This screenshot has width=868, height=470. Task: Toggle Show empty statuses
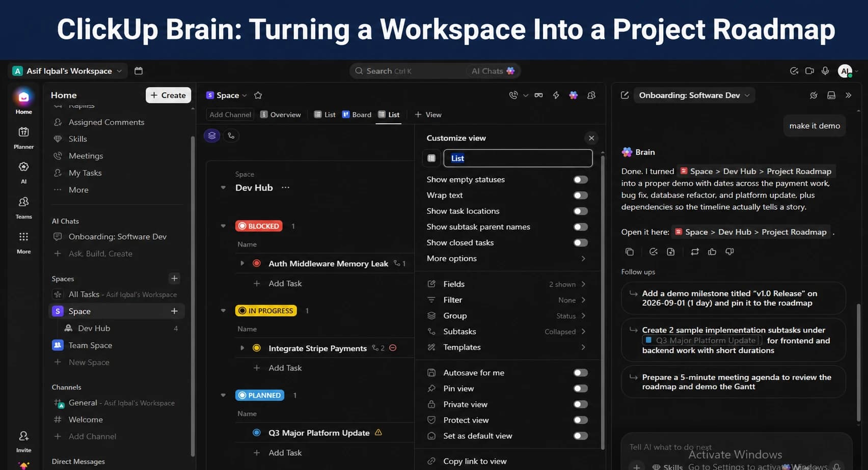point(581,179)
